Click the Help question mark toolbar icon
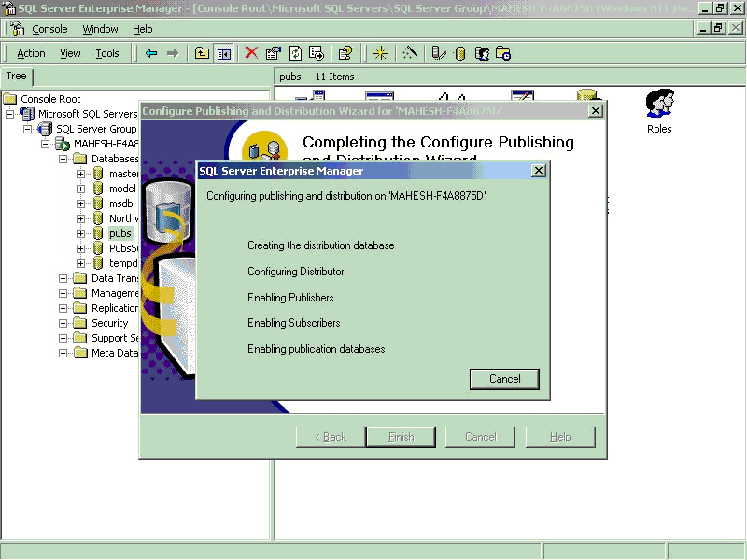This screenshot has height=560, width=747. [x=345, y=53]
